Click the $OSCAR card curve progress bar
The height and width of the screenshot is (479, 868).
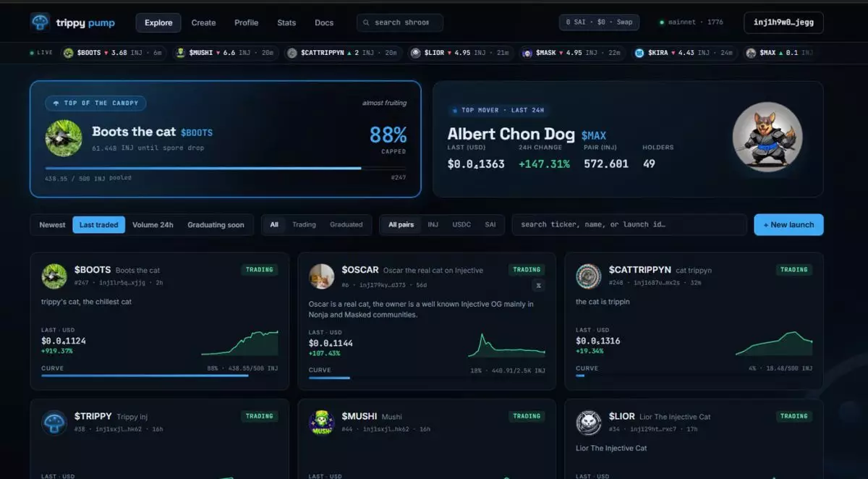427,377
